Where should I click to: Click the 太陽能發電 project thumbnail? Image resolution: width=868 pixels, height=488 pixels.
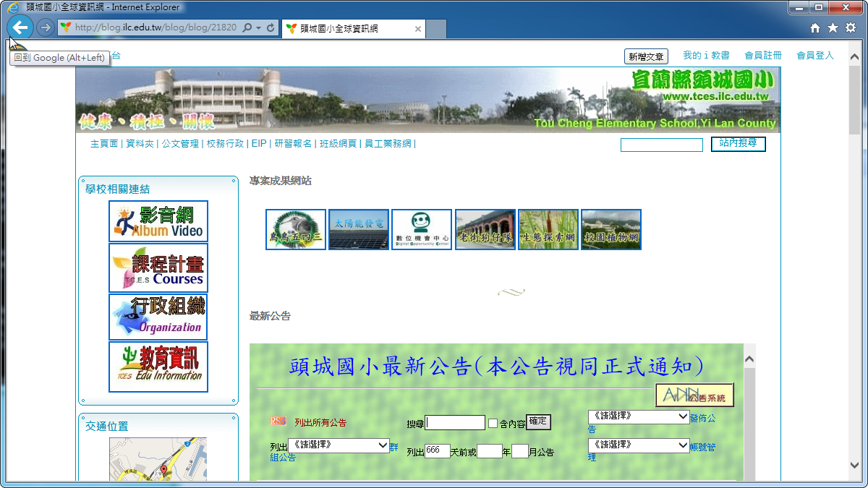[359, 230]
